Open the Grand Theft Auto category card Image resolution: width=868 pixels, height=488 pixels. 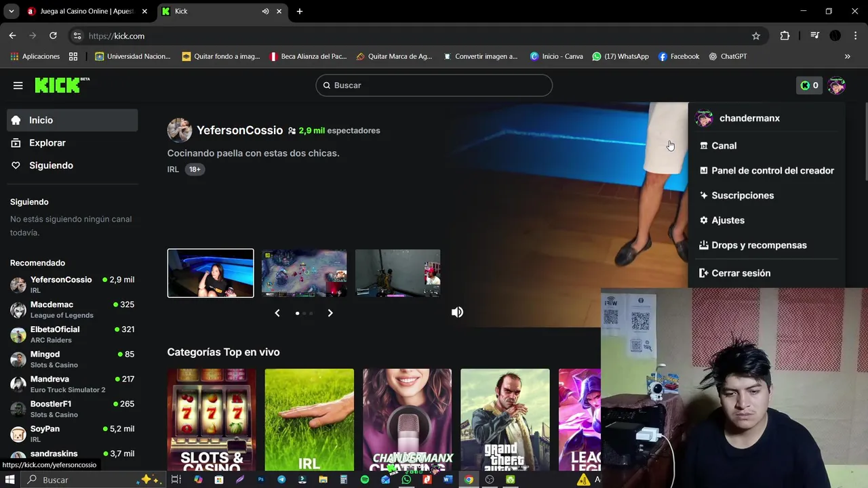(505, 420)
